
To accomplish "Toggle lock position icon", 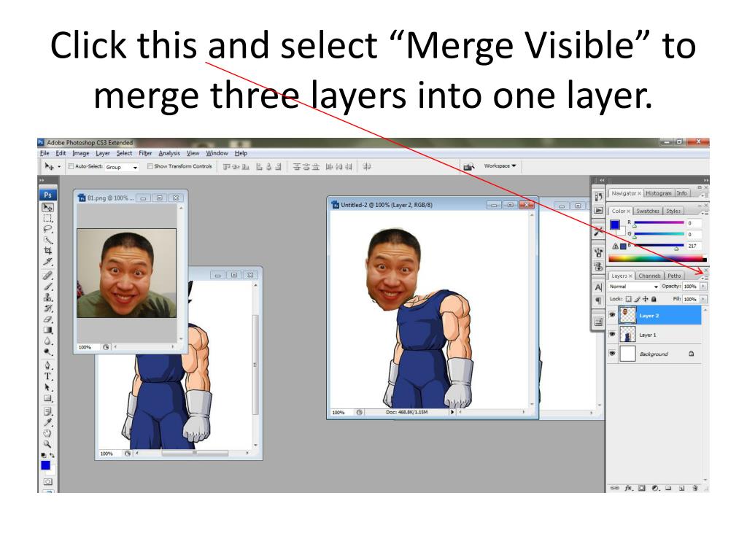I will [646, 299].
